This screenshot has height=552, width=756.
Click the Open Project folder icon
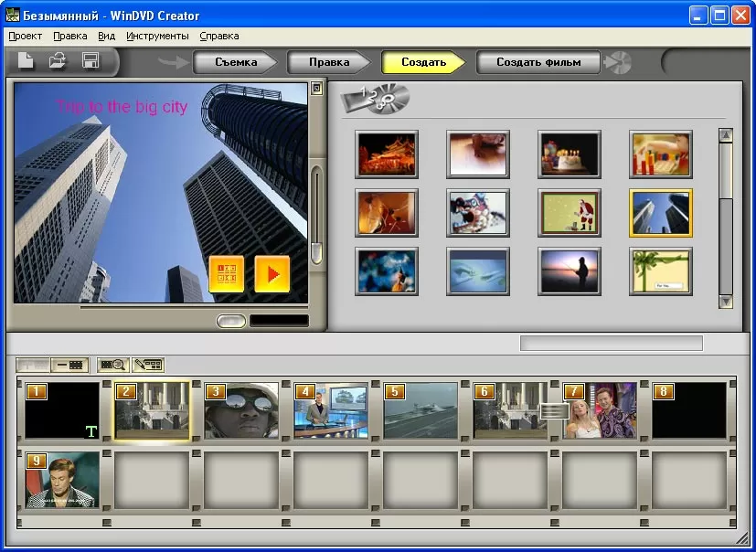(x=58, y=62)
